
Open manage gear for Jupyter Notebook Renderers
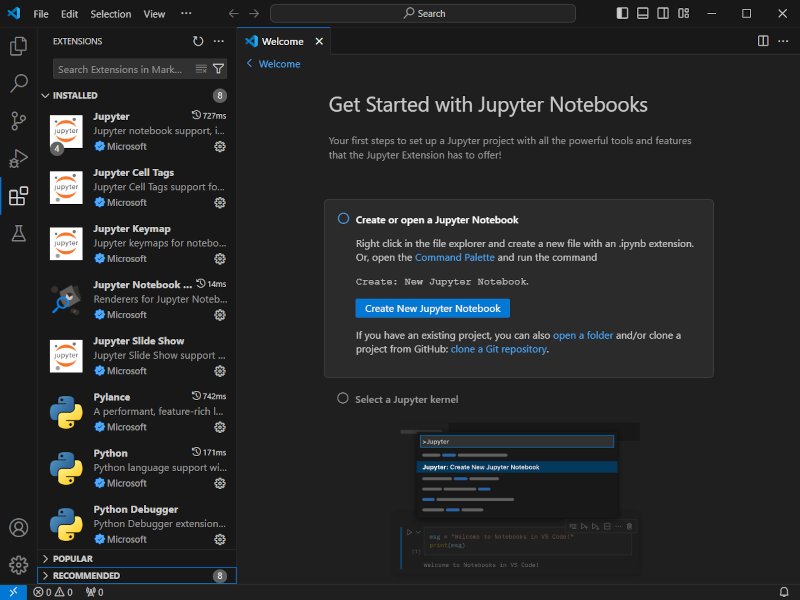[x=220, y=315]
